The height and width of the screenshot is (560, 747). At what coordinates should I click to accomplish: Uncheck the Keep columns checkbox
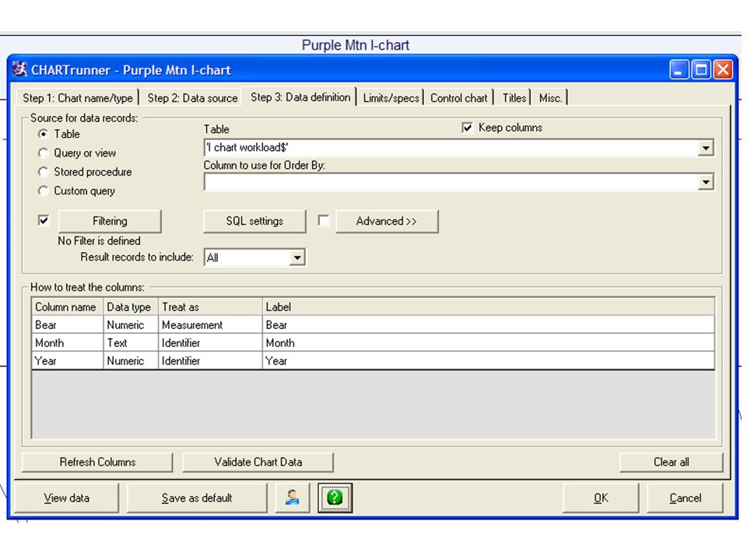[x=468, y=128]
